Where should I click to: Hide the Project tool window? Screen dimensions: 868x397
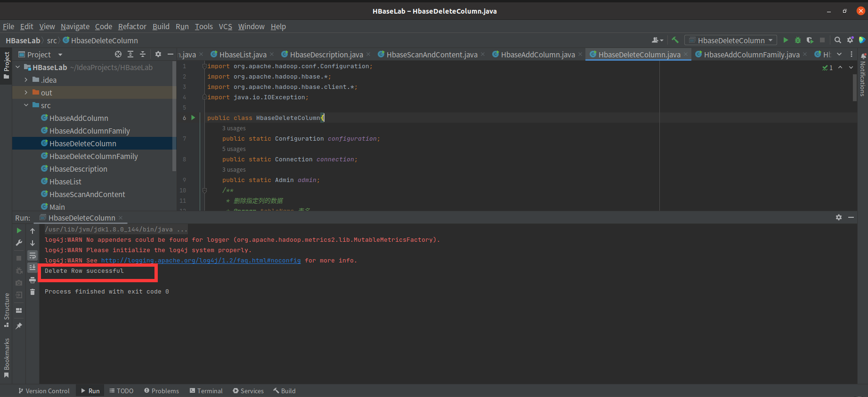[170, 55]
